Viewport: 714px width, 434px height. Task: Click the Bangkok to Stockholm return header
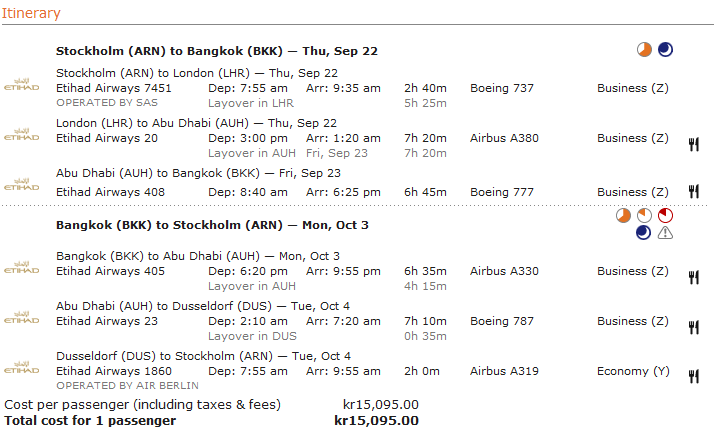click(212, 225)
